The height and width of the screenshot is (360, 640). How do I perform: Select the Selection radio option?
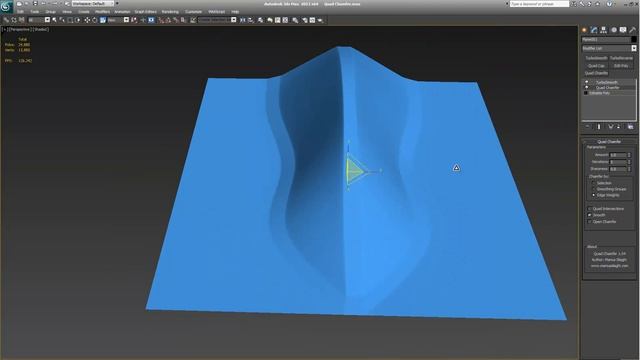click(x=594, y=183)
